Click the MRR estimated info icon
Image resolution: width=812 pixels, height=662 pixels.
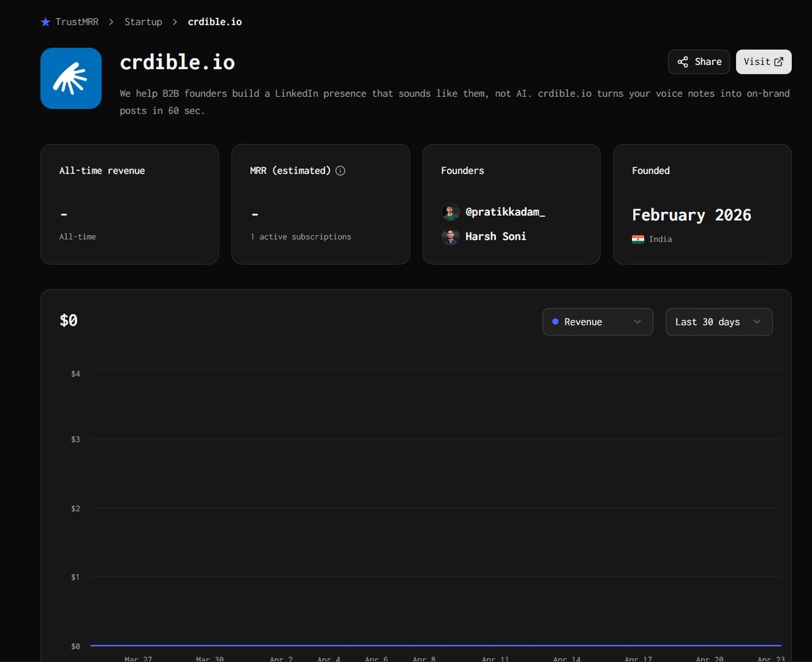[x=340, y=171]
